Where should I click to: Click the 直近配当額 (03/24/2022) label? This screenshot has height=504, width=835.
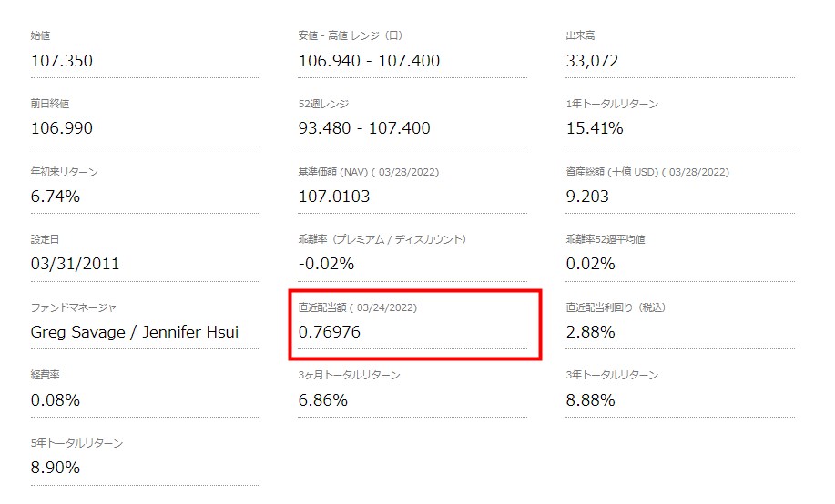[x=357, y=307]
